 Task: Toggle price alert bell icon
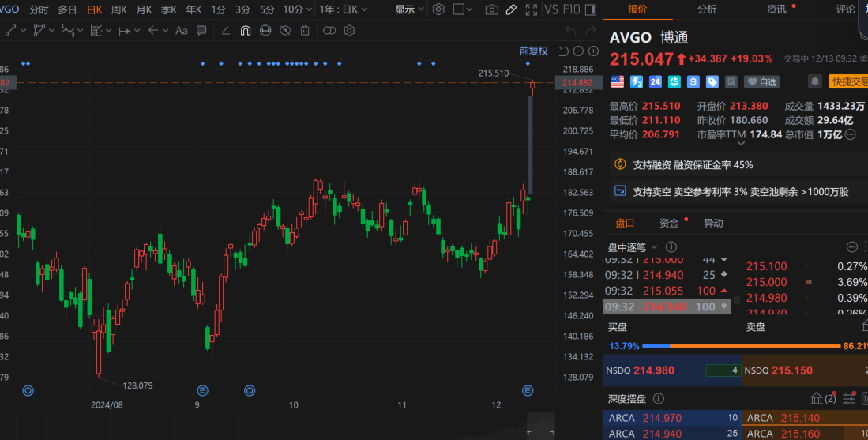coord(815,81)
